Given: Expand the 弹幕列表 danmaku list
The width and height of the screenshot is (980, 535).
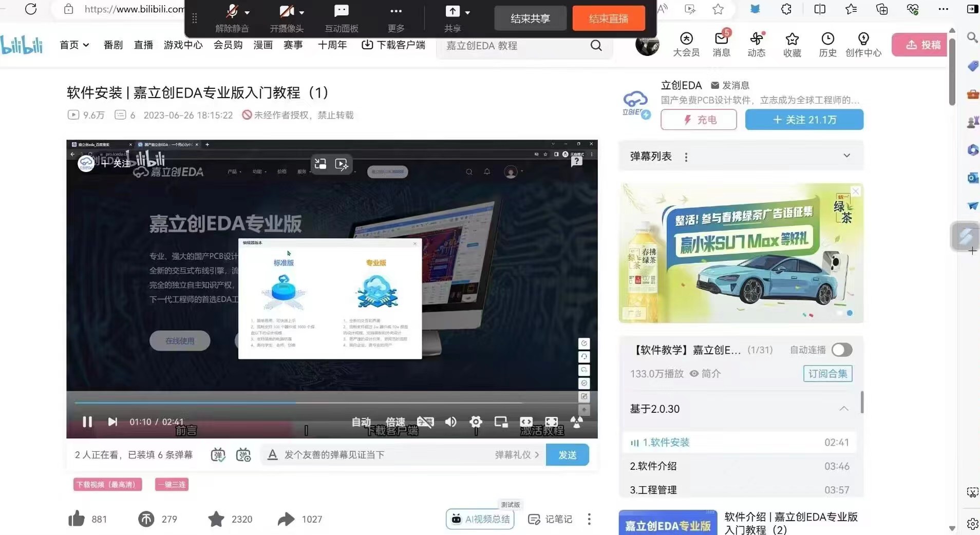Looking at the screenshot, I should [846, 156].
